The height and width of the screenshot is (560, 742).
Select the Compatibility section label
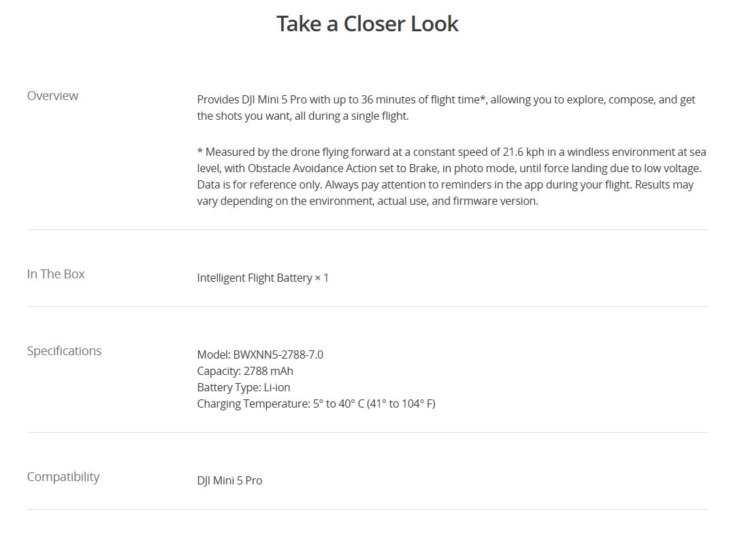63,477
